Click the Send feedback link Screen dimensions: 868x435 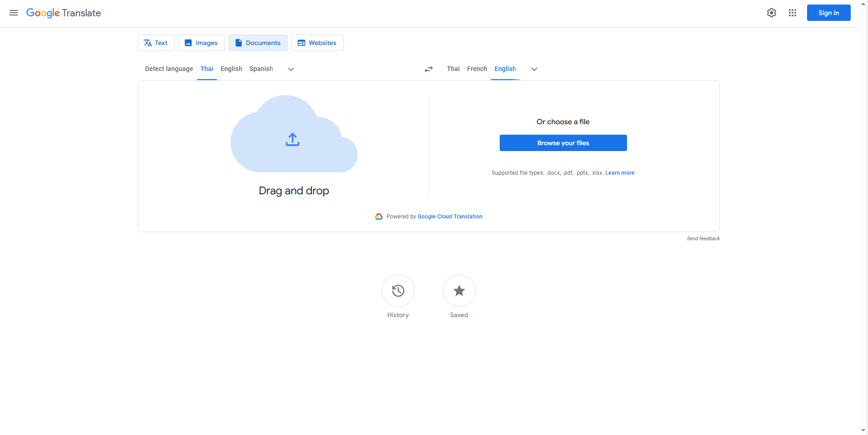pyautogui.click(x=703, y=238)
